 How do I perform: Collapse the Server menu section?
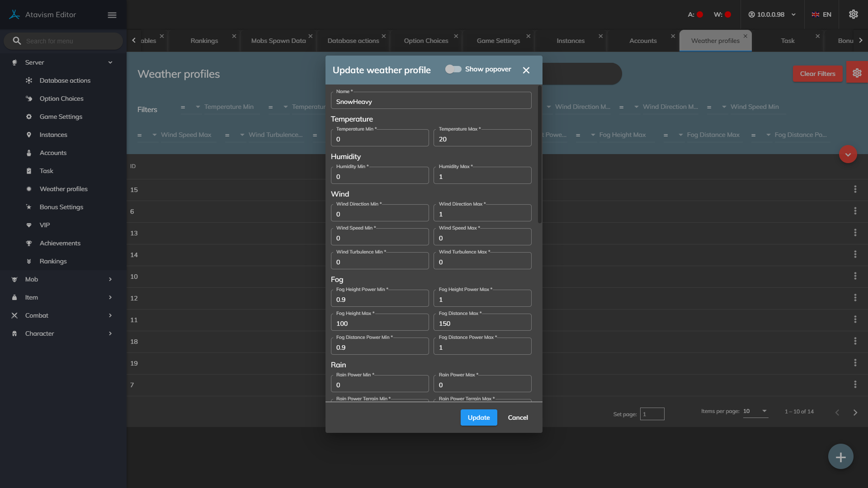tap(110, 62)
